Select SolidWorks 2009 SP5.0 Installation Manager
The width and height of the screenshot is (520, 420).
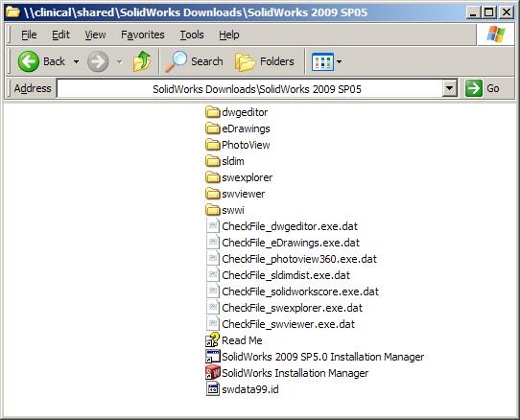[315, 357]
